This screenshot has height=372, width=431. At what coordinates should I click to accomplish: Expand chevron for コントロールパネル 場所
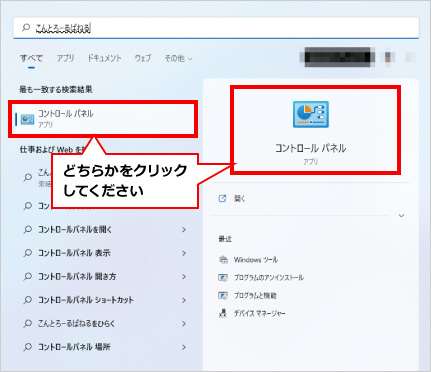tap(184, 347)
